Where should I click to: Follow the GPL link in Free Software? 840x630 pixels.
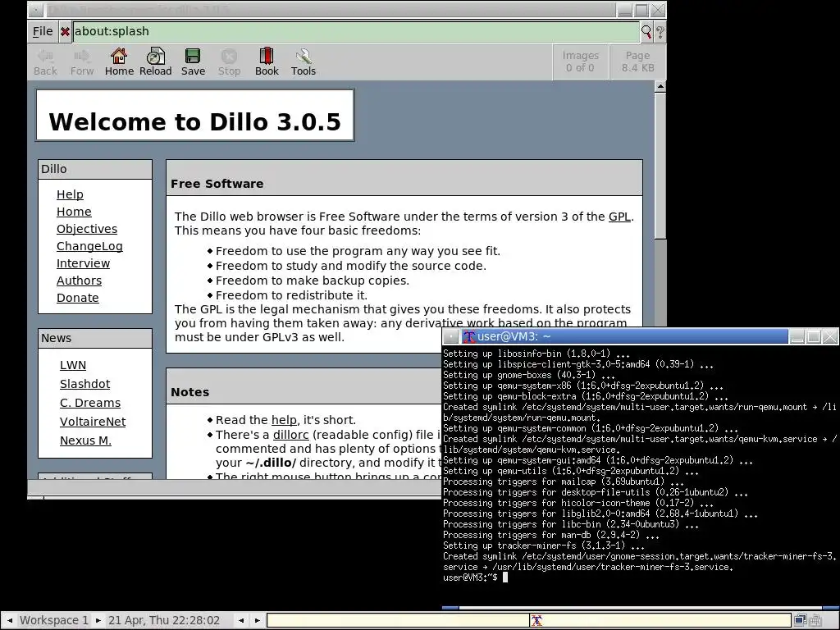coord(619,217)
